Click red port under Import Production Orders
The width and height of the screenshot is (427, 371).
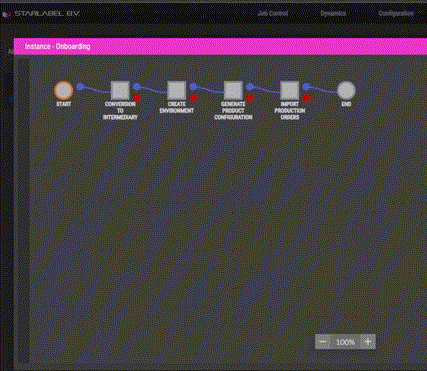[x=306, y=98]
